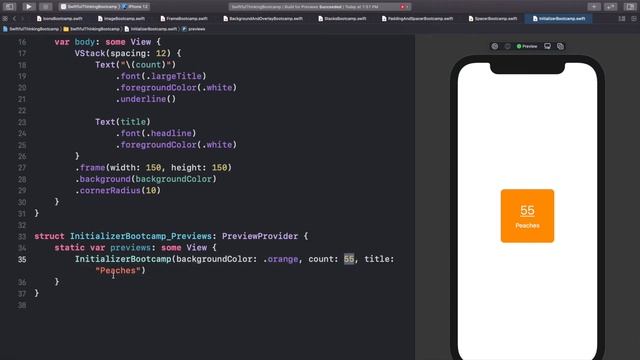
Task: Toggle the navigator sidebar button
Action: tap(9, 7)
